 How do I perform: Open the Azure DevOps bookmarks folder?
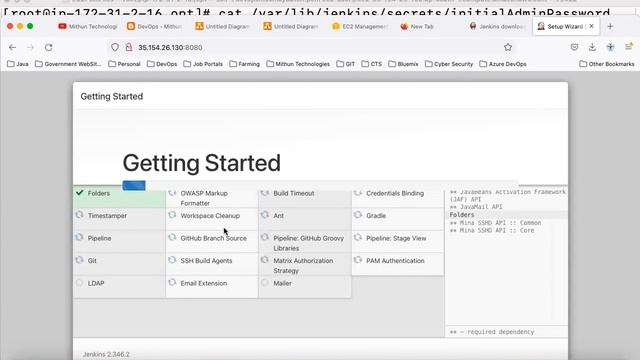tap(503, 64)
